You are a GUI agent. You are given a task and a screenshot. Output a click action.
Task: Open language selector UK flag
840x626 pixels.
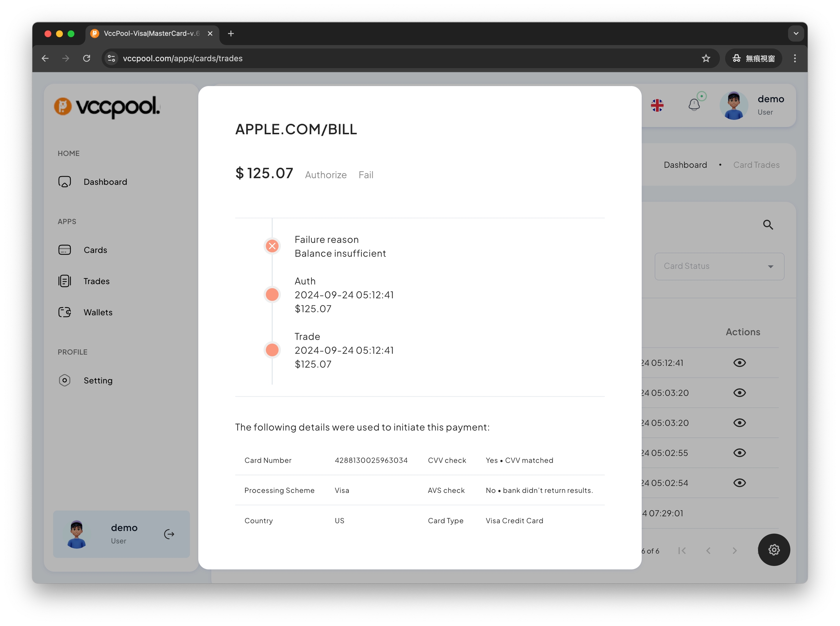[x=657, y=105]
